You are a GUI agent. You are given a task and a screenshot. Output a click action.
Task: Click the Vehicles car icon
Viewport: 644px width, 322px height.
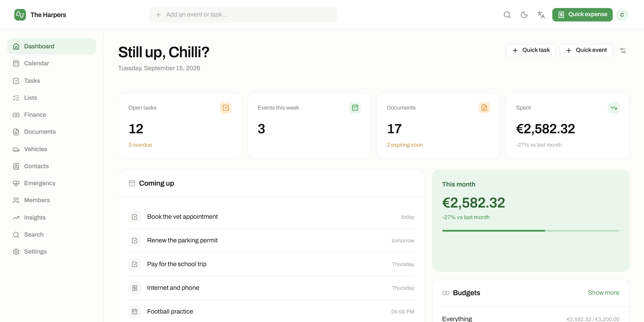tap(16, 149)
